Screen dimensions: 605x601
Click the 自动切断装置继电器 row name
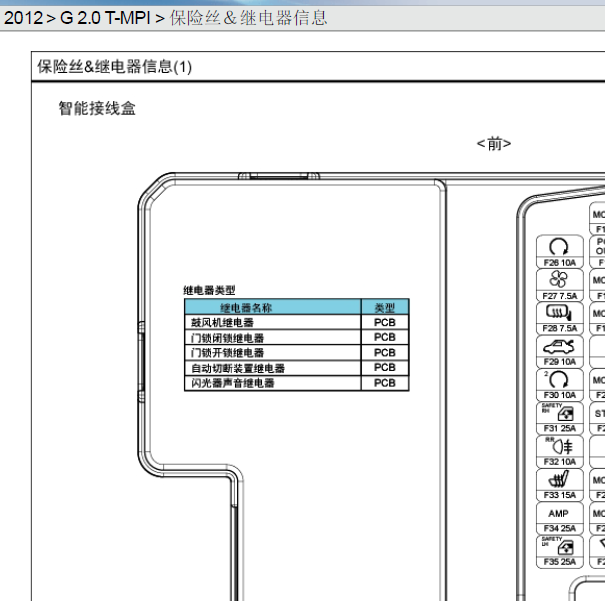pos(238,368)
